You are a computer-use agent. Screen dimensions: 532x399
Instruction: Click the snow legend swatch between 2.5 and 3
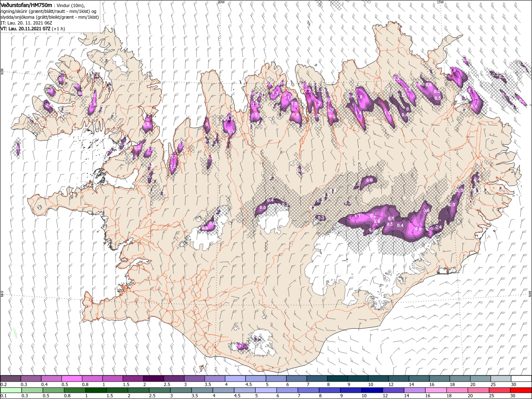[174, 379]
